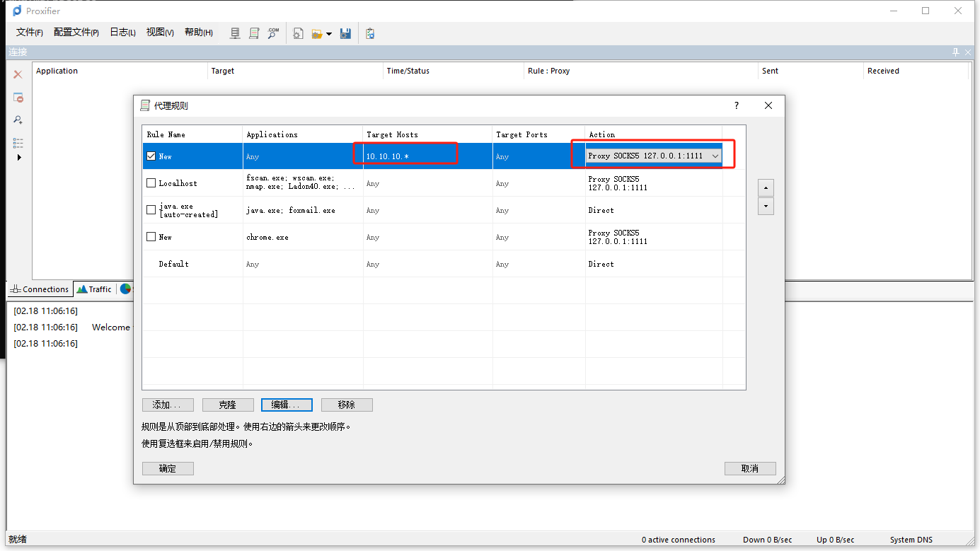Open Proxification Rules toolbar icon

[x=254, y=33]
